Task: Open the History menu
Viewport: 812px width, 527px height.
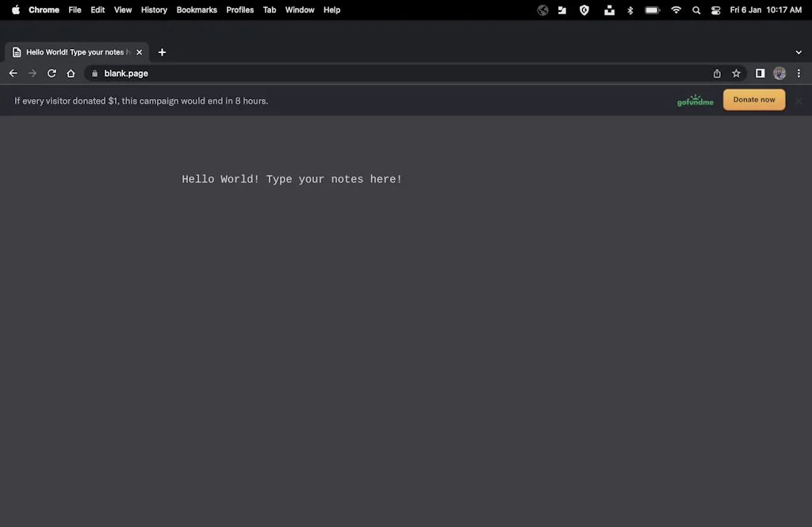Action: [x=154, y=10]
